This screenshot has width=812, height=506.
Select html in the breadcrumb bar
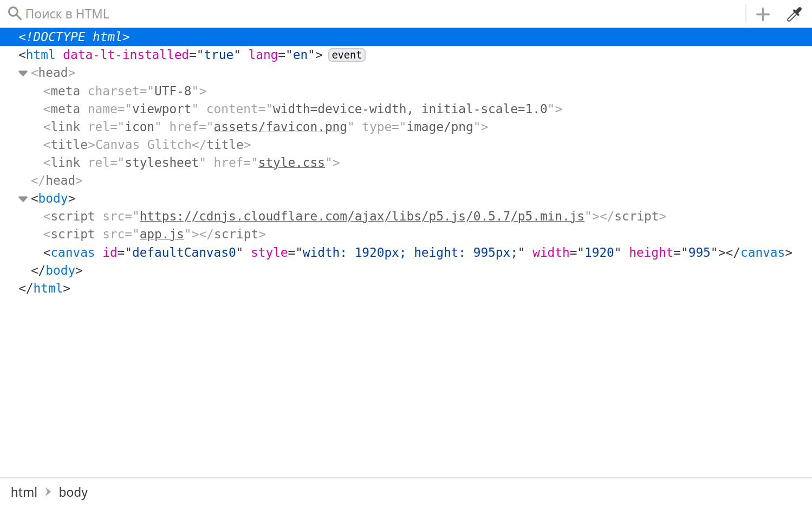tap(24, 492)
